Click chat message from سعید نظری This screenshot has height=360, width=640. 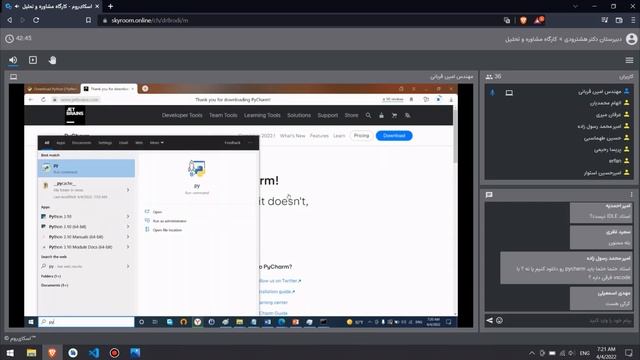[601, 237]
